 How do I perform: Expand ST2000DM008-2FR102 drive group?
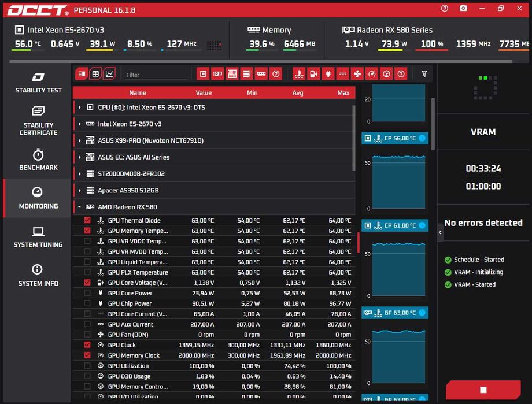pyautogui.click(x=79, y=173)
